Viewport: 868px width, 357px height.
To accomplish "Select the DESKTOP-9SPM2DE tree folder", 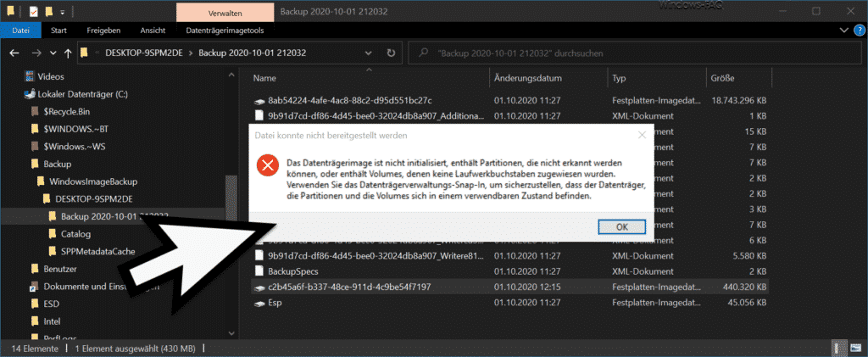I will (95, 198).
